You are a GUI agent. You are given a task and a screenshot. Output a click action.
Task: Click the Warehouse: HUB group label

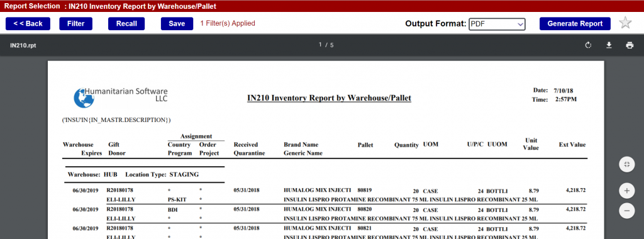tap(93, 174)
